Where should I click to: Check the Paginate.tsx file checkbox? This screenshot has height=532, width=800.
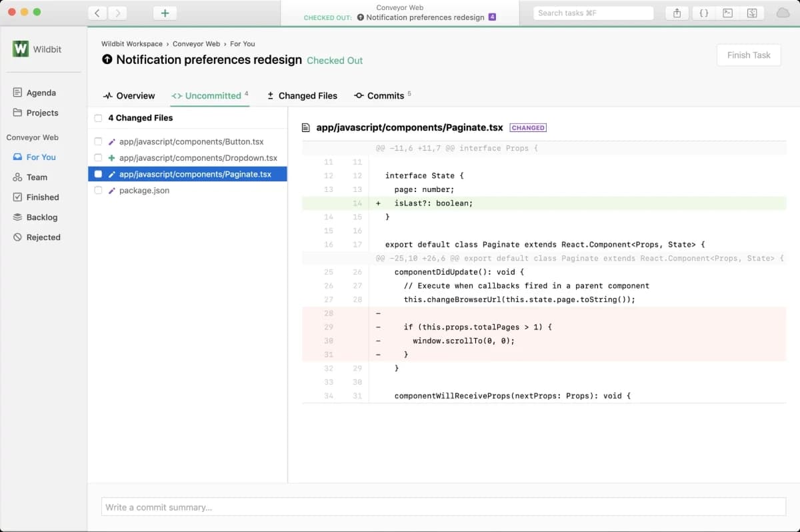pyautogui.click(x=99, y=174)
